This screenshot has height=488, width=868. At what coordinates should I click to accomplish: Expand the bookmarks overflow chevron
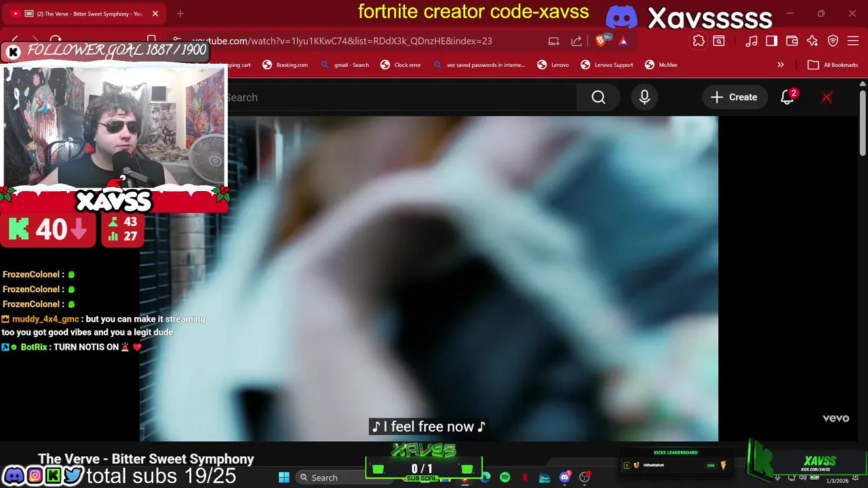coord(781,65)
